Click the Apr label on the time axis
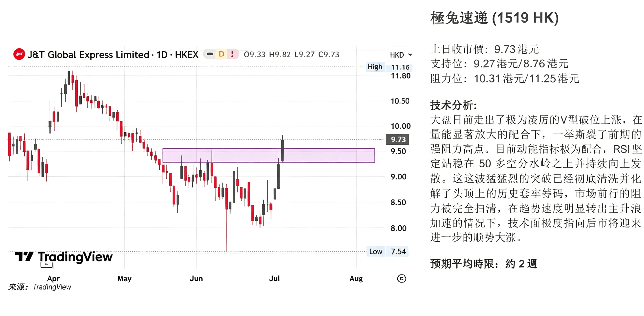 53,278
